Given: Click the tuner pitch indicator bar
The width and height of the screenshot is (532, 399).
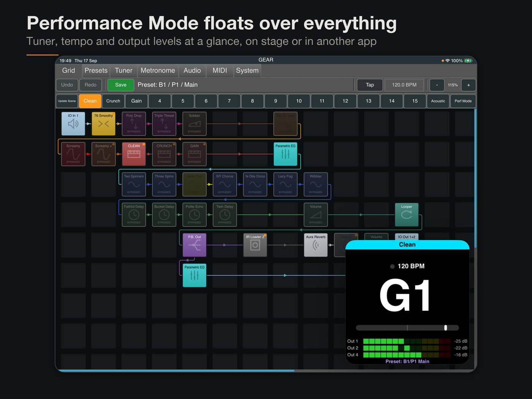Looking at the screenshot, I should pos(407,328).
